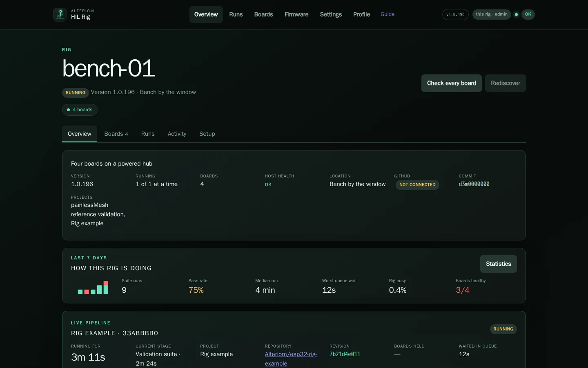The height and width of the screenshot is (368, 588).
Task: Switch to the Boards 4 tab
Action: (x=116, y=134)
